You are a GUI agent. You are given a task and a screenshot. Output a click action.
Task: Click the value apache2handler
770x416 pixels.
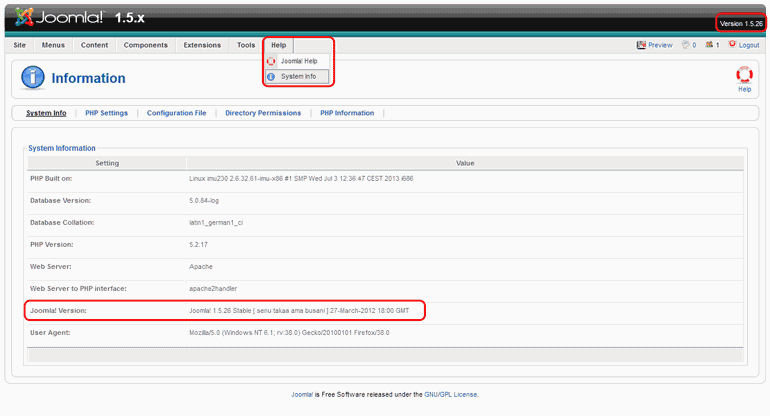pos(213,289)
